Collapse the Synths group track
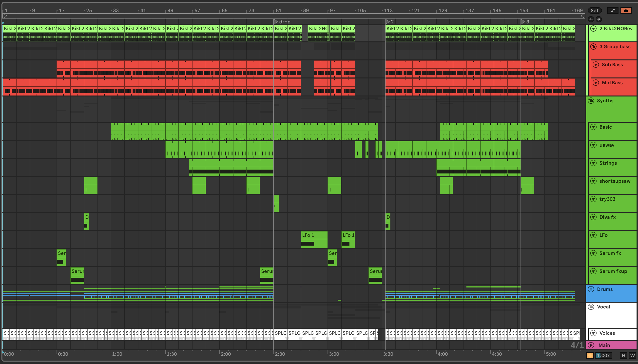 pos(591,101)
